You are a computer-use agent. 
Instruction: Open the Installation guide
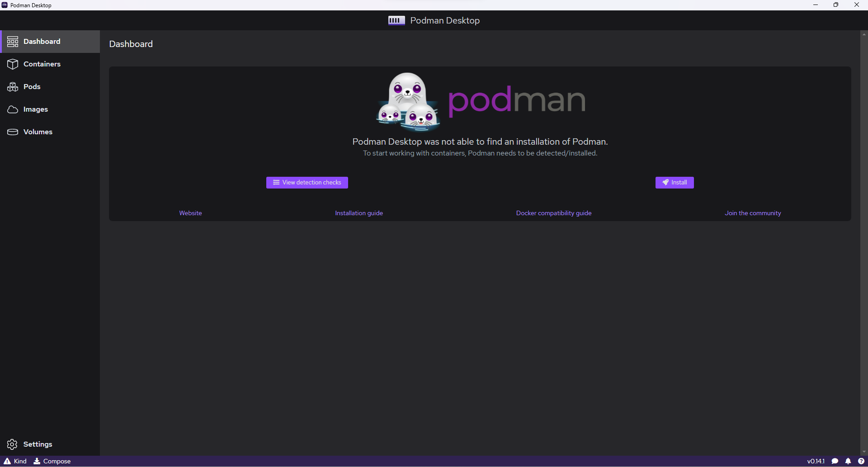point(359,212)
